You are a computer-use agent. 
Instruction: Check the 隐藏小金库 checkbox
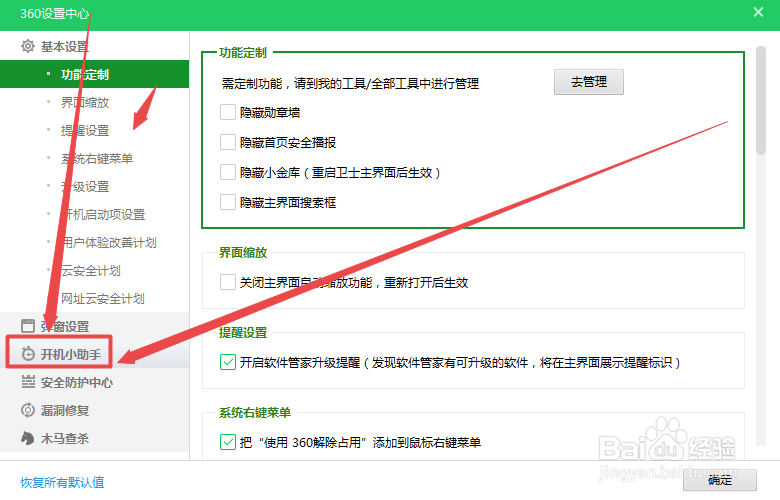(228, 172)
